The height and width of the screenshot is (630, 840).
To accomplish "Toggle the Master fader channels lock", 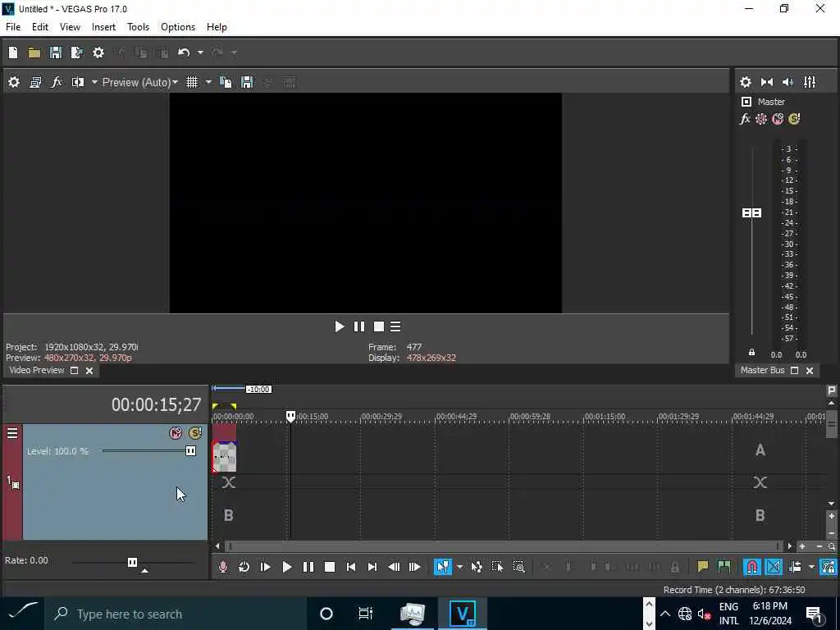I will (751, 353).
